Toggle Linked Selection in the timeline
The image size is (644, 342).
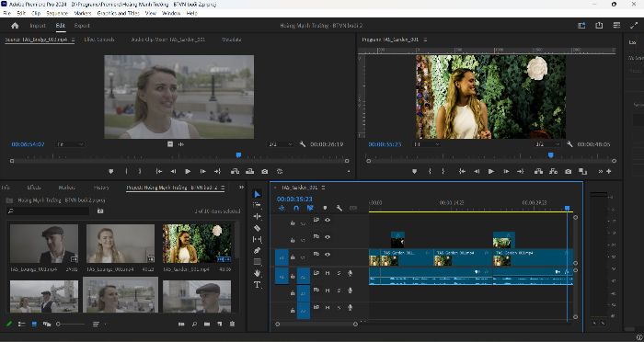click(x=310, y=208)
